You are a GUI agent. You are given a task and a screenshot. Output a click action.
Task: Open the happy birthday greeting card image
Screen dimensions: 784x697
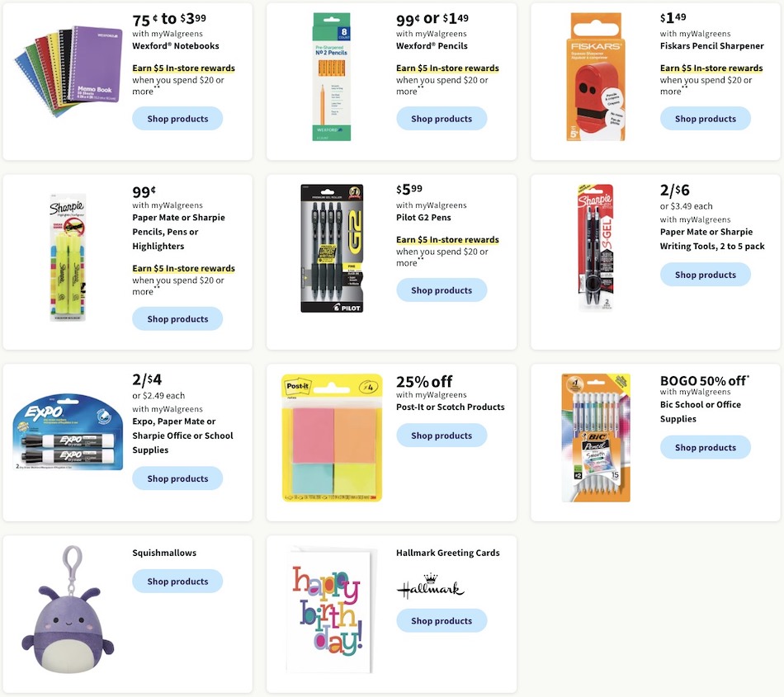pos(330,610)
